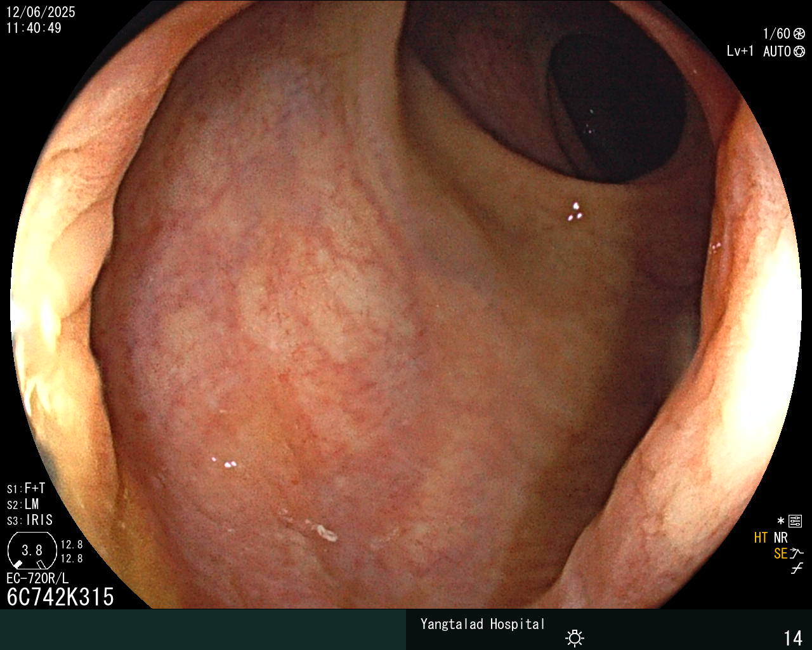
Task: Click the upper 12.8 diameter value
Action: 72,545
